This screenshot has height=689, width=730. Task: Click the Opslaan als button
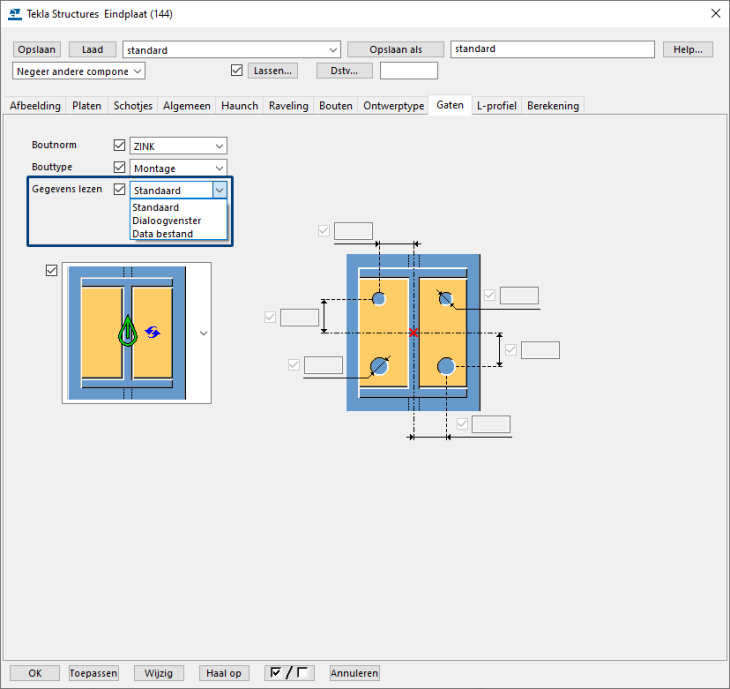[x=395, y=49]
